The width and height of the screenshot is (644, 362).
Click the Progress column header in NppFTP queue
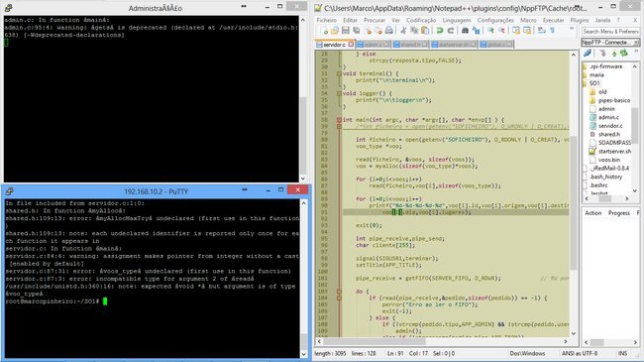[619, 212]
